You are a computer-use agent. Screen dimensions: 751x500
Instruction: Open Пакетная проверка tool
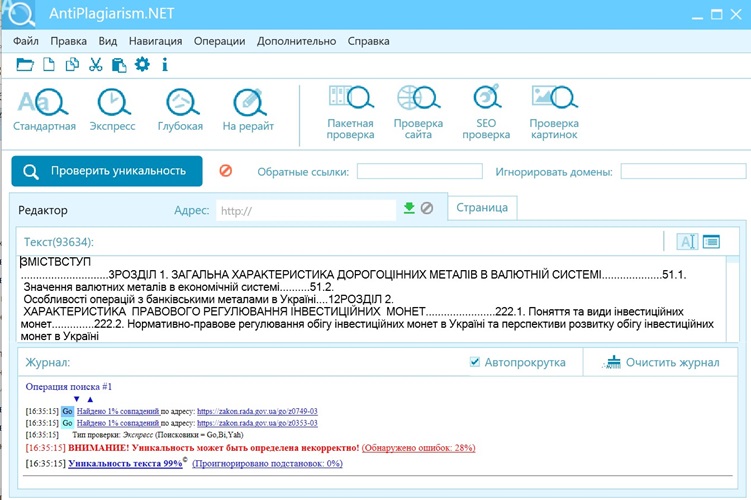[x=351, y=113]
